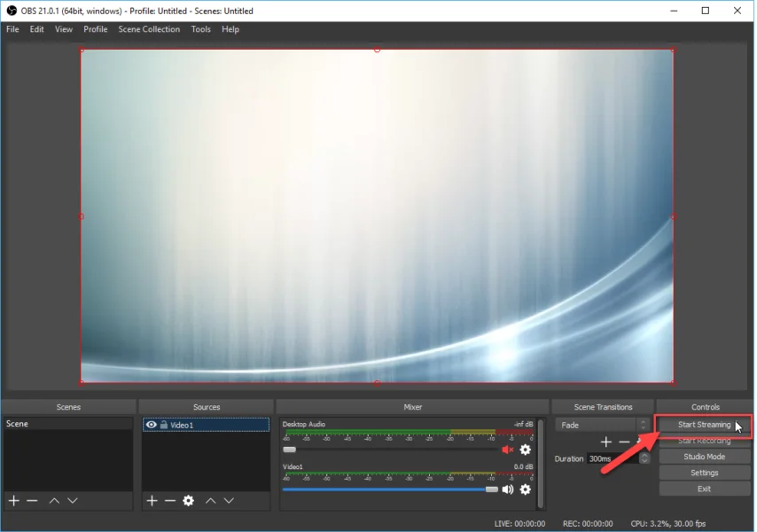
Task: Unmute Desktop Audio speaker icon
Action: [x=508, y=450]
